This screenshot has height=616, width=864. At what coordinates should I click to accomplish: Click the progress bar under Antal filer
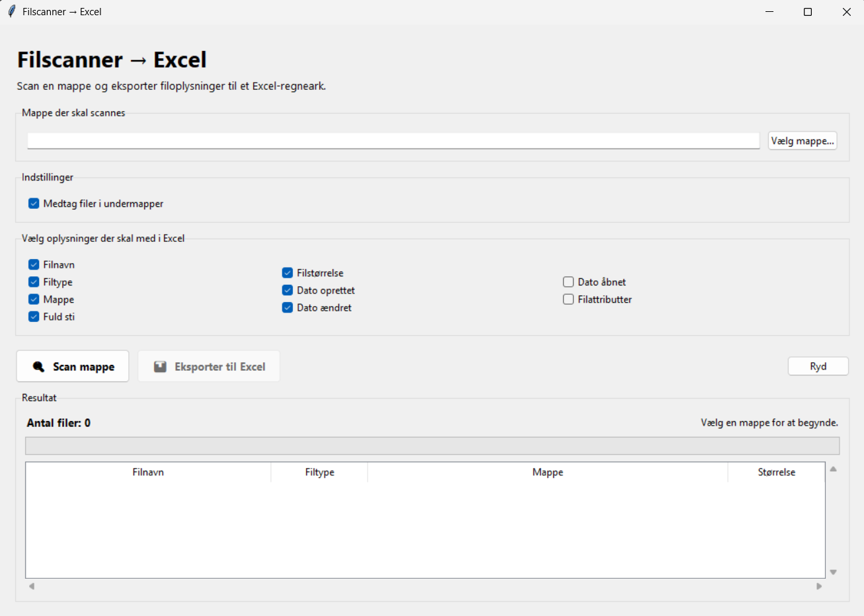point(432,445)
